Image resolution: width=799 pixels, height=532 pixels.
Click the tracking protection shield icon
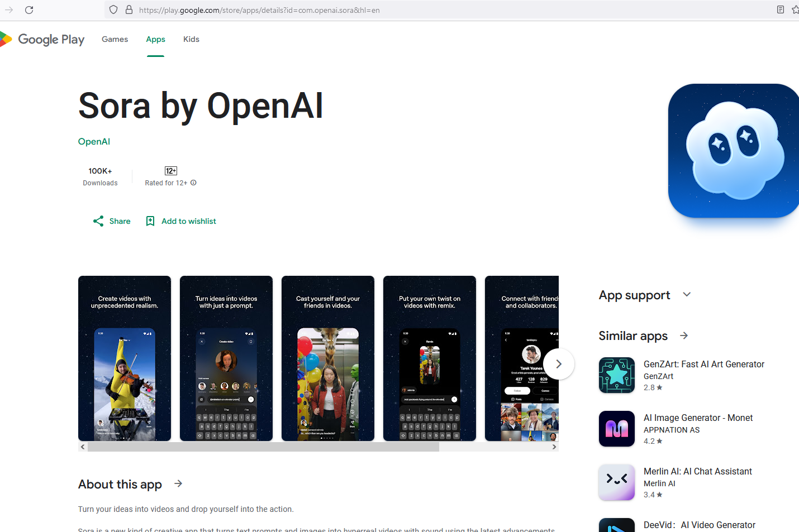click(x=113, y=9)
